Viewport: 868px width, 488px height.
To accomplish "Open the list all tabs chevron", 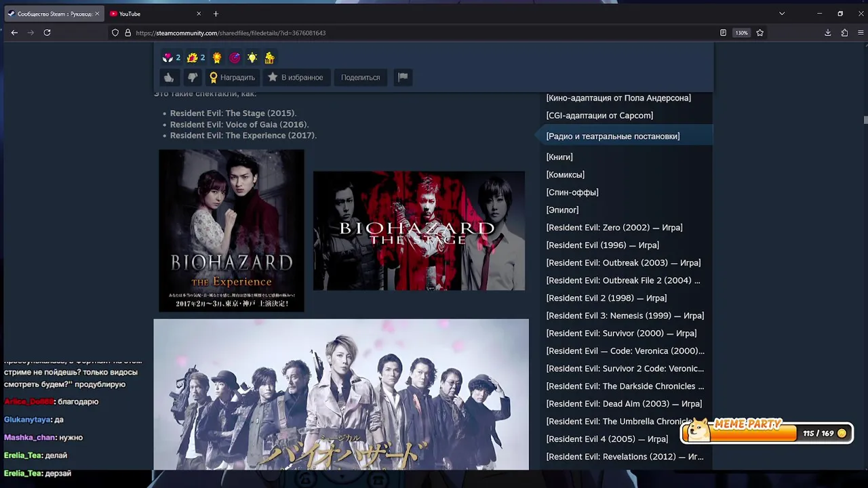I will tap(782, 14).
